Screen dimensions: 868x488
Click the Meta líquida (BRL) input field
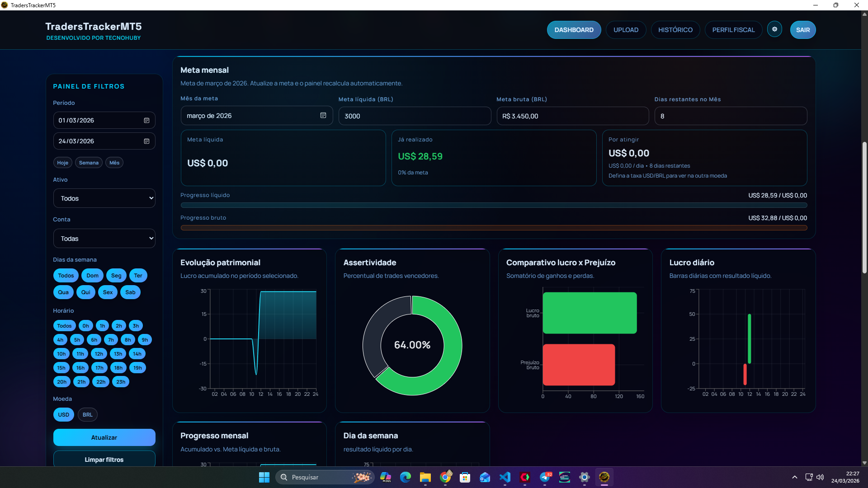coord(414,116)
